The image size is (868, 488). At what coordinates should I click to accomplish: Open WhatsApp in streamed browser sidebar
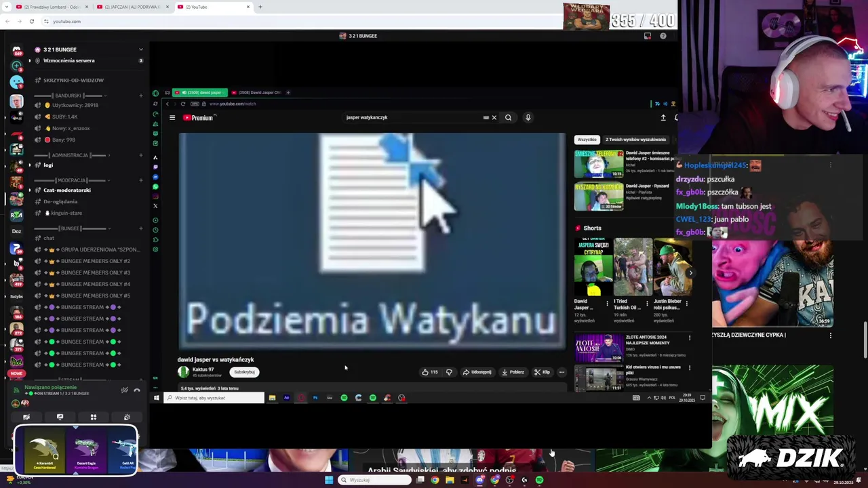tap(155, 187)
